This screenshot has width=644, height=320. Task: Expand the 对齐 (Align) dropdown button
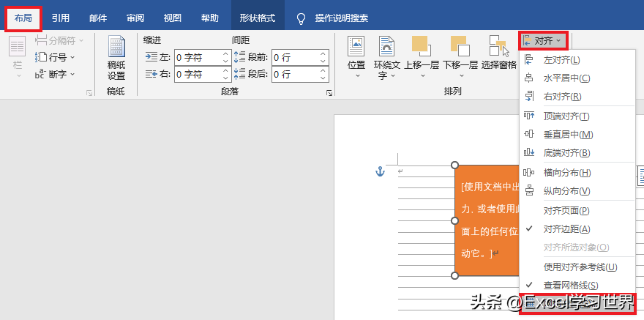[544, 40]
